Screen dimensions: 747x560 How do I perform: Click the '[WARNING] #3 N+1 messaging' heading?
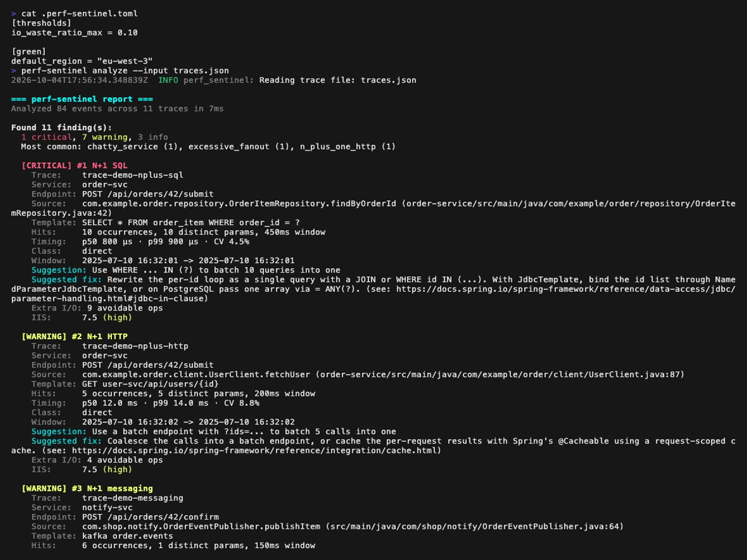87,488
